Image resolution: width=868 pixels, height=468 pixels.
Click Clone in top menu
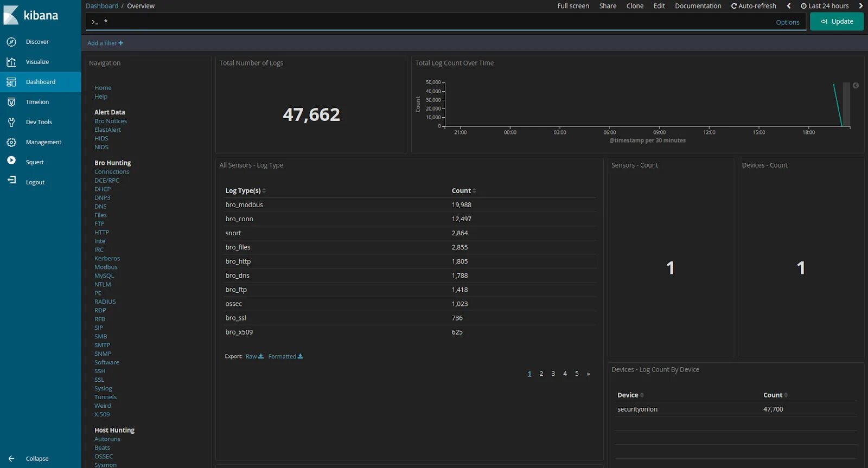[635, 6]
